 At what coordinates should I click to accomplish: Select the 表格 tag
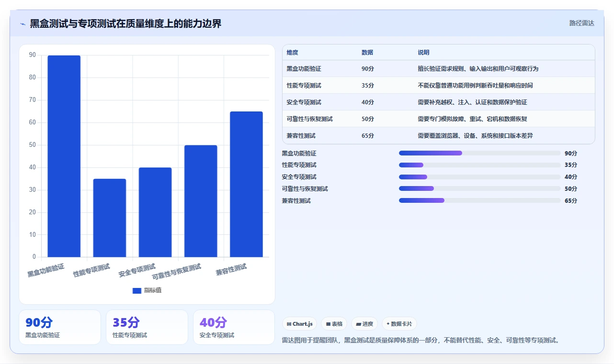coord(334,324)
